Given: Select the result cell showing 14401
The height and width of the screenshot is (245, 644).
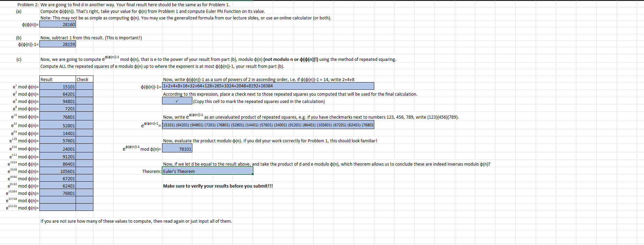Looking at the screenshot, I should (58, 133).
